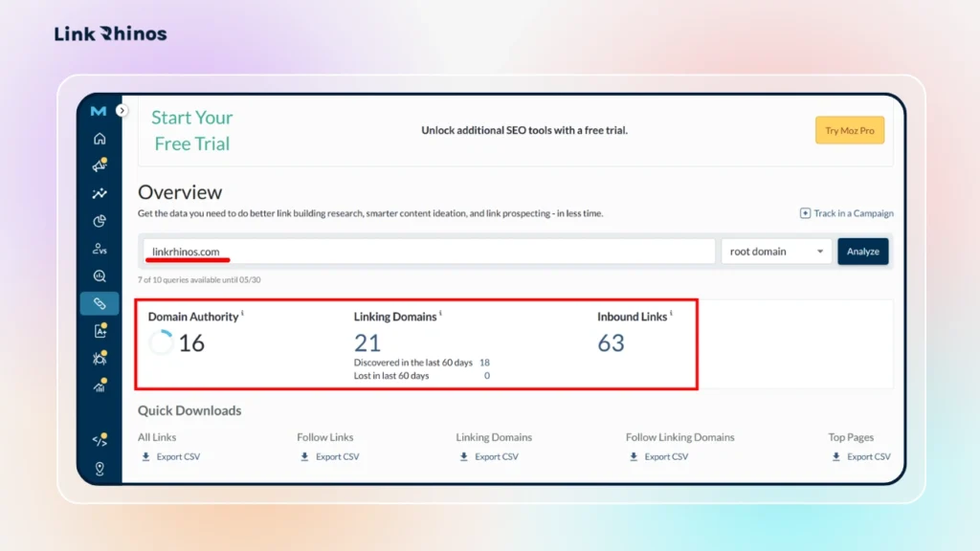Click the Quick Downloads heading
980x551 pixels.
point(189,410)
